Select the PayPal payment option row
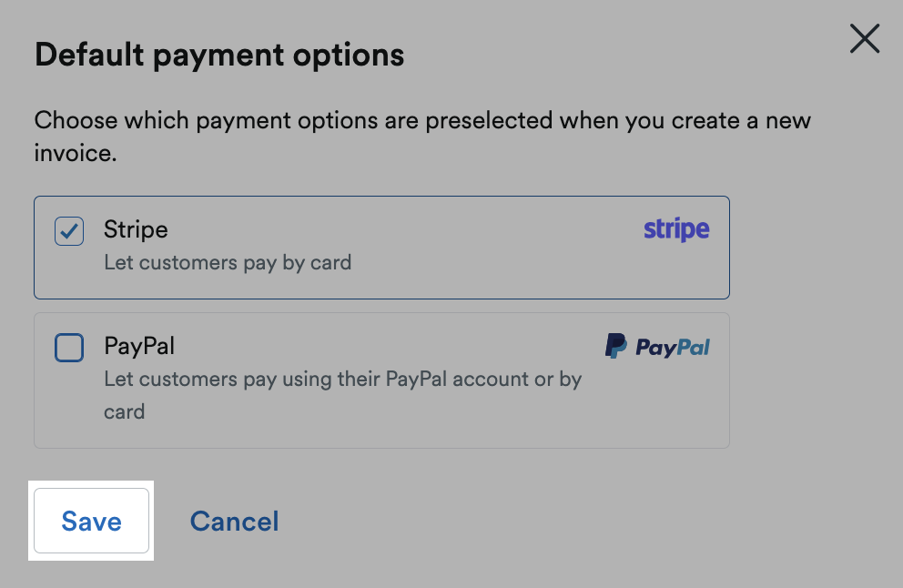The height and width of the screenshot is (588, 903). tap(381, 379)
